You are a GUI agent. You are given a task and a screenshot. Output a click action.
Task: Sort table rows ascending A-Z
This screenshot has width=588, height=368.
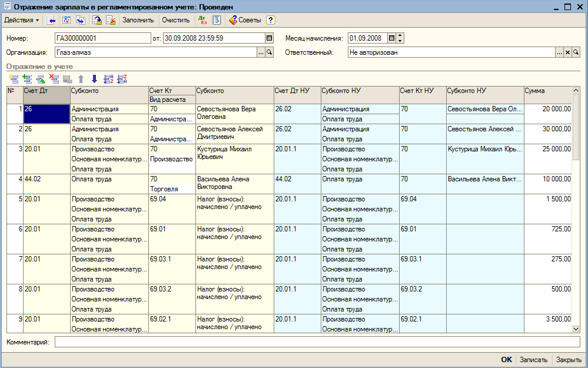coord(108,79)
